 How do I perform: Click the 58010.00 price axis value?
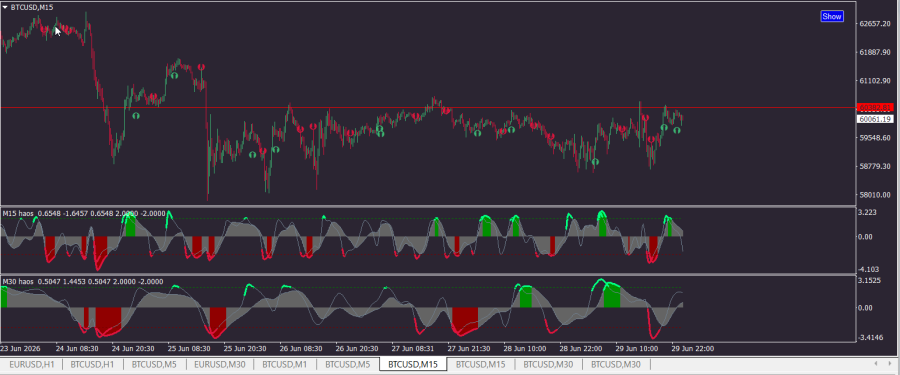click(874, 195)
